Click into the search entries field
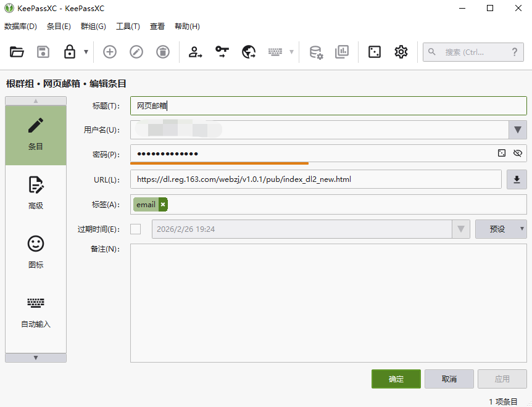532x407 pixels. (x=473, y=52)
